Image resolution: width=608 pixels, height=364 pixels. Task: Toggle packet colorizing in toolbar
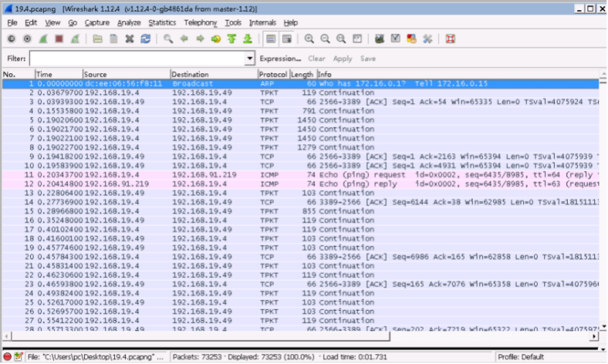click(270, 39)
